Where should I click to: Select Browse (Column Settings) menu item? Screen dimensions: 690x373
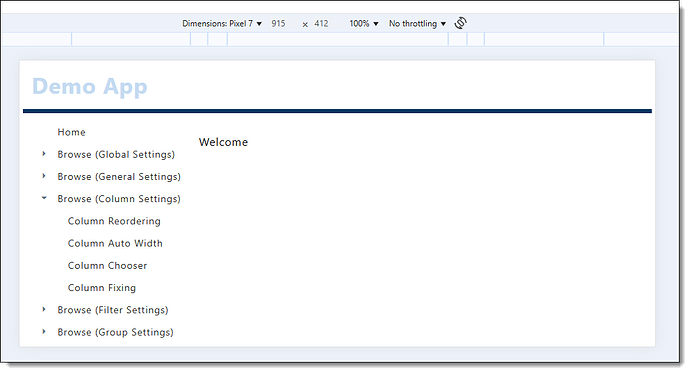(119, 199)
